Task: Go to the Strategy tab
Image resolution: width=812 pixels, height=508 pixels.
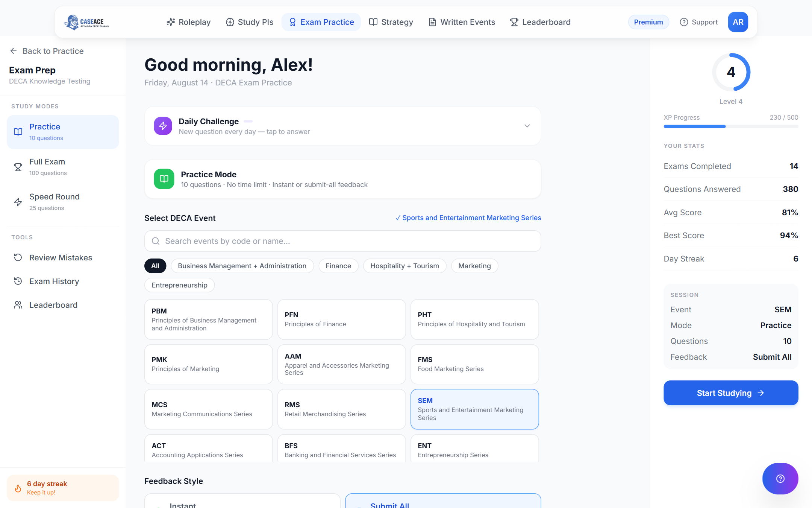Action: click(x=391, y=22)
